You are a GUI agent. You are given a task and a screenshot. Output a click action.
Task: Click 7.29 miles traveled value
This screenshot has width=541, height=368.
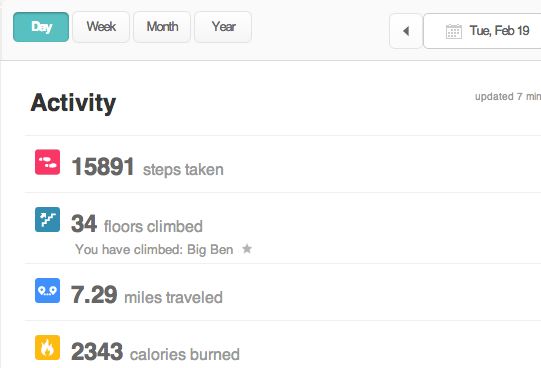click(x=94, y=295)
